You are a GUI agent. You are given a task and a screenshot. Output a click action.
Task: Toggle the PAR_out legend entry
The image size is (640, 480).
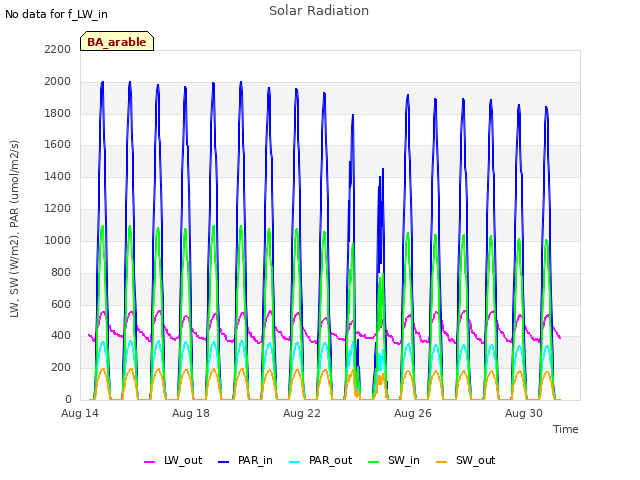pyautogui.click(x=320, y=461)
